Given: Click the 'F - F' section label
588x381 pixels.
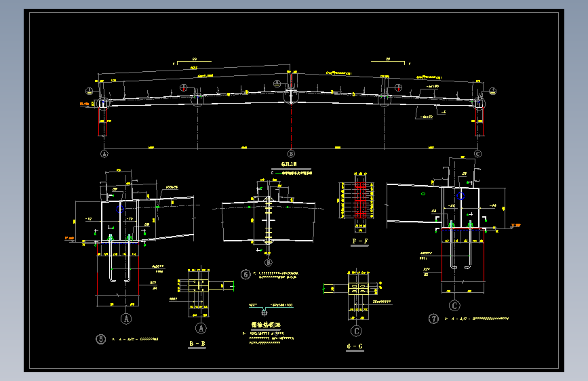Looking at the screenshot, I should coord(360,241).
